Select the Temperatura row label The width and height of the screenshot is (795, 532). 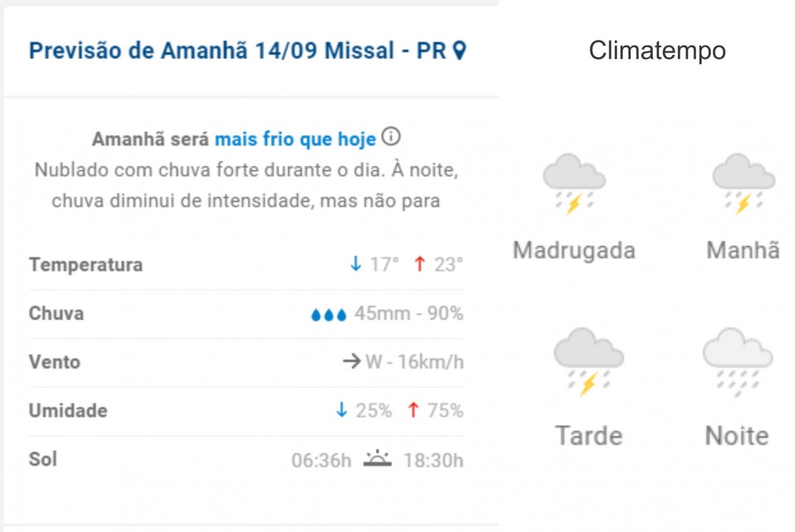85,264
